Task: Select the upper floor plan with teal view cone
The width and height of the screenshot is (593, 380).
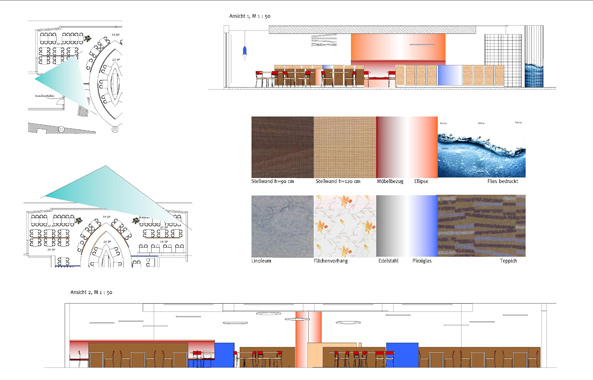Action: pos(75,77)
